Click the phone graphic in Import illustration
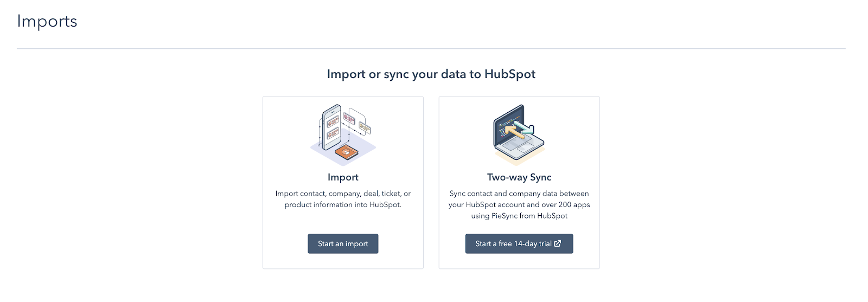 (x=331, y=127)
